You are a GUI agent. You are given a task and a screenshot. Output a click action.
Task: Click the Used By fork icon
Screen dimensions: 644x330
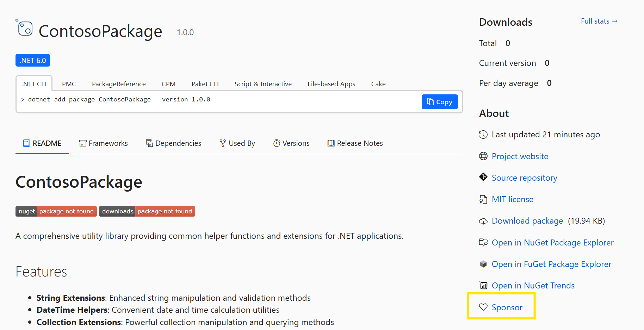[x=222, y=143]
